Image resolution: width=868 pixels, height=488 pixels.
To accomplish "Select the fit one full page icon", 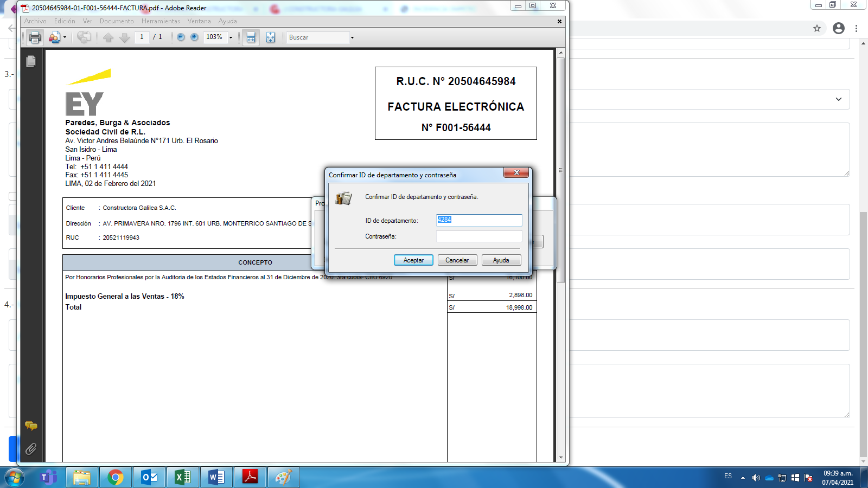I will click(x=270, y=37).
